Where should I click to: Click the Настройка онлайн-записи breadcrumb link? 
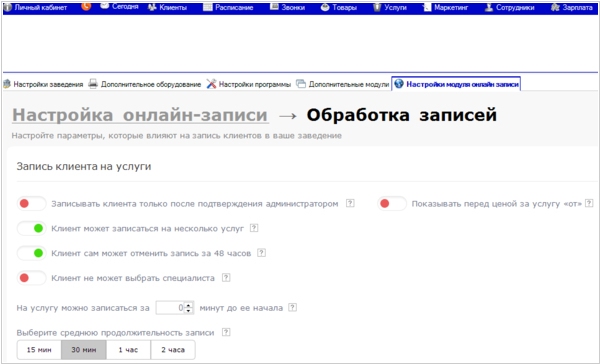tap(140, 115)
